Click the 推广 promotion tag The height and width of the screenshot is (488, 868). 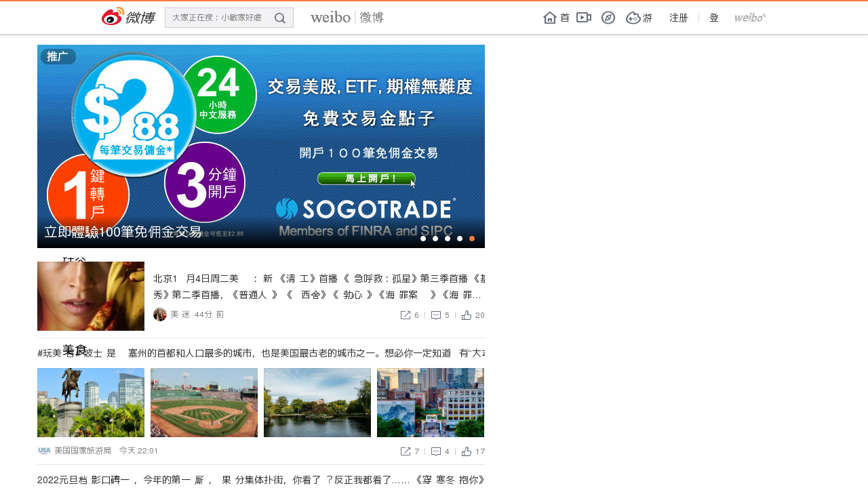click(58, 57)
